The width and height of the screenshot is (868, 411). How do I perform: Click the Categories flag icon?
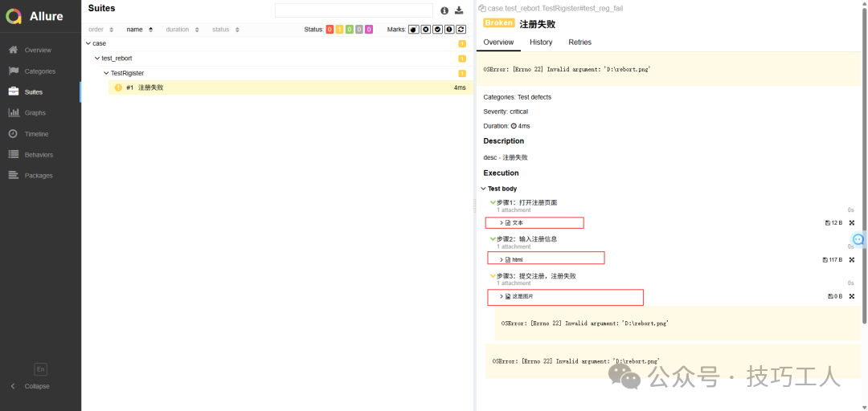pyautogui.click(x=14, y=71)
